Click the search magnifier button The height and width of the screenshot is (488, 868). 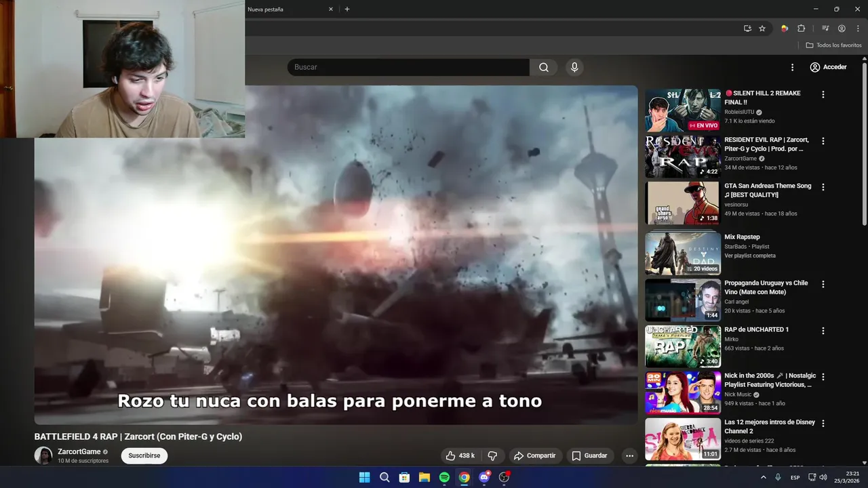[x=544, y=67]
